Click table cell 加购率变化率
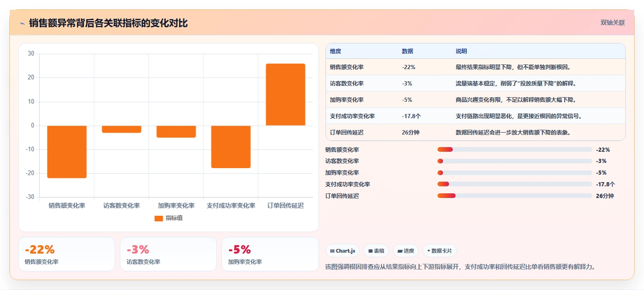The image size is (644, 290). pos(346,100)
